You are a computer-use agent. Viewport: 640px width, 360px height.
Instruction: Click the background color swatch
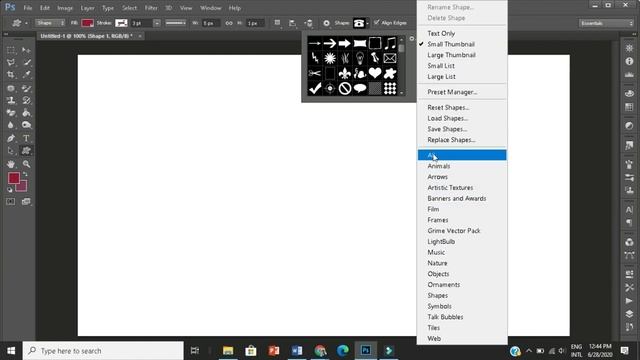(23, 187)
